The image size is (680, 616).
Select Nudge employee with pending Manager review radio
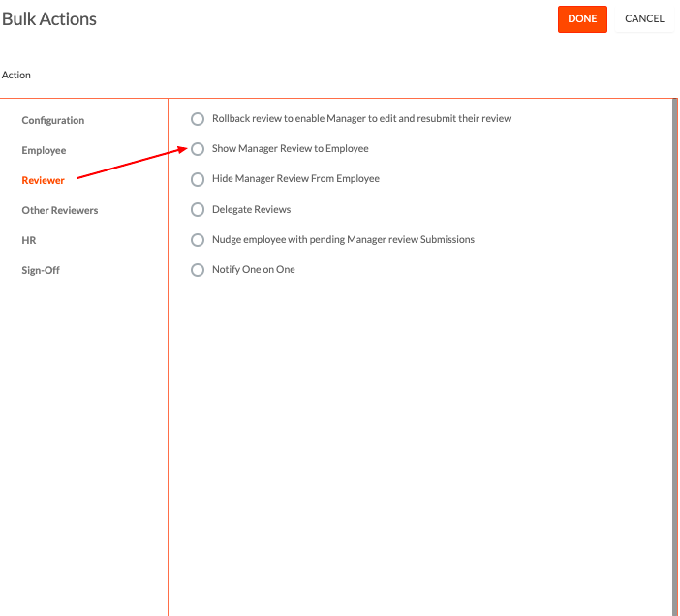(x=198, y=240)
